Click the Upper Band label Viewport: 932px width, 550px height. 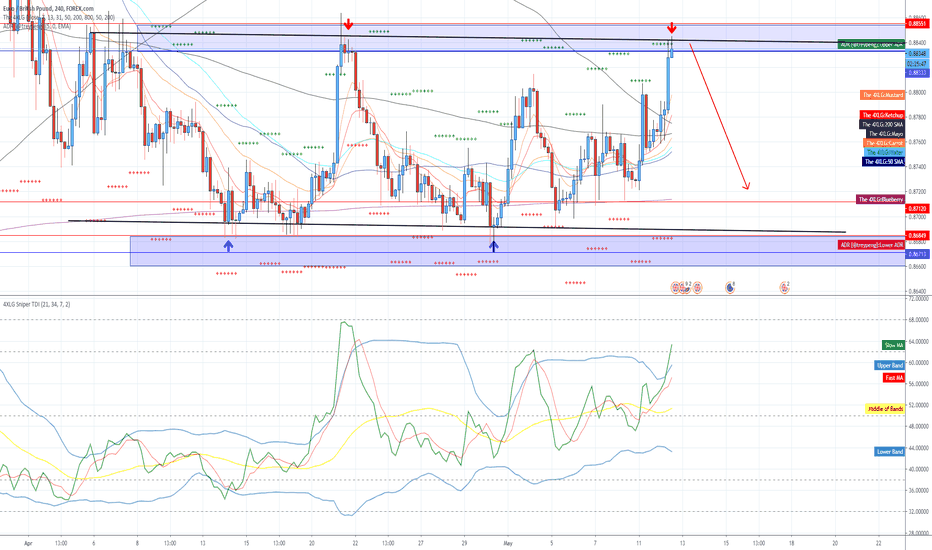coord(890,365)
